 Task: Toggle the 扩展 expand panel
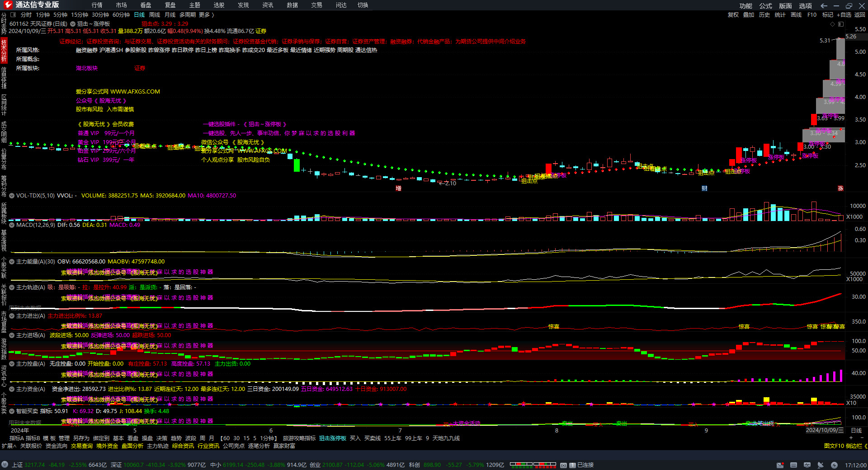pos(9,446)
